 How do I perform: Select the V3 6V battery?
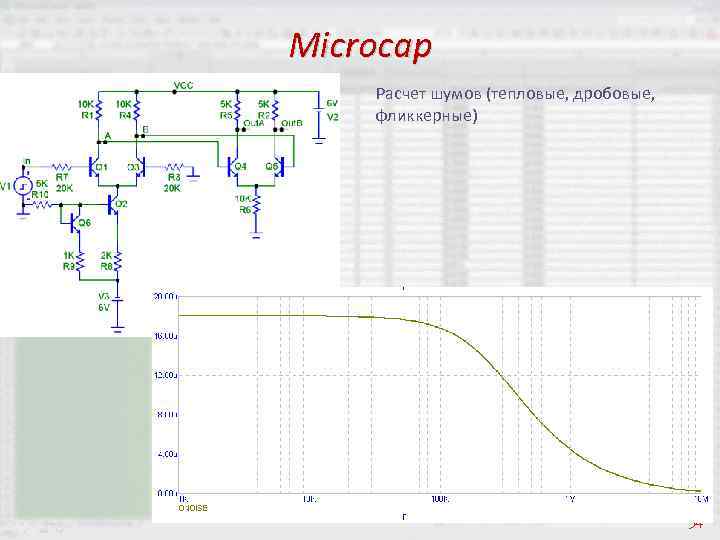tap(118, 300)
